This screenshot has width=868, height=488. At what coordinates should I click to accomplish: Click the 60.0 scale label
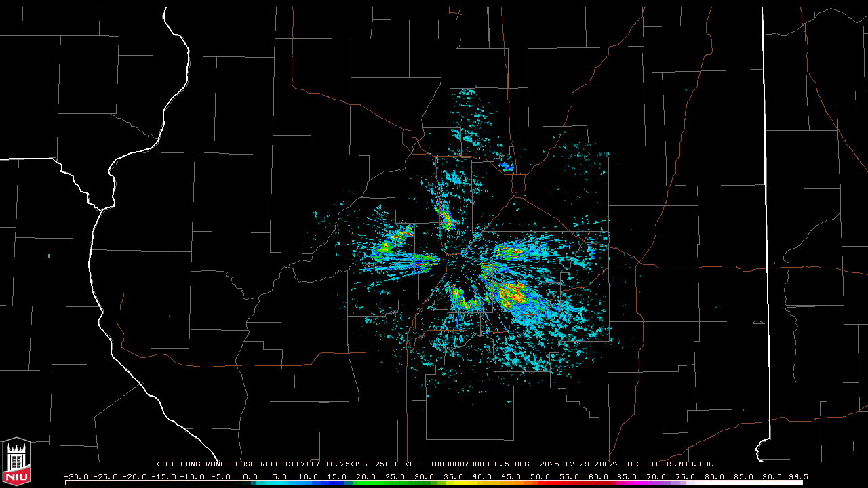[x=599, y=476]
